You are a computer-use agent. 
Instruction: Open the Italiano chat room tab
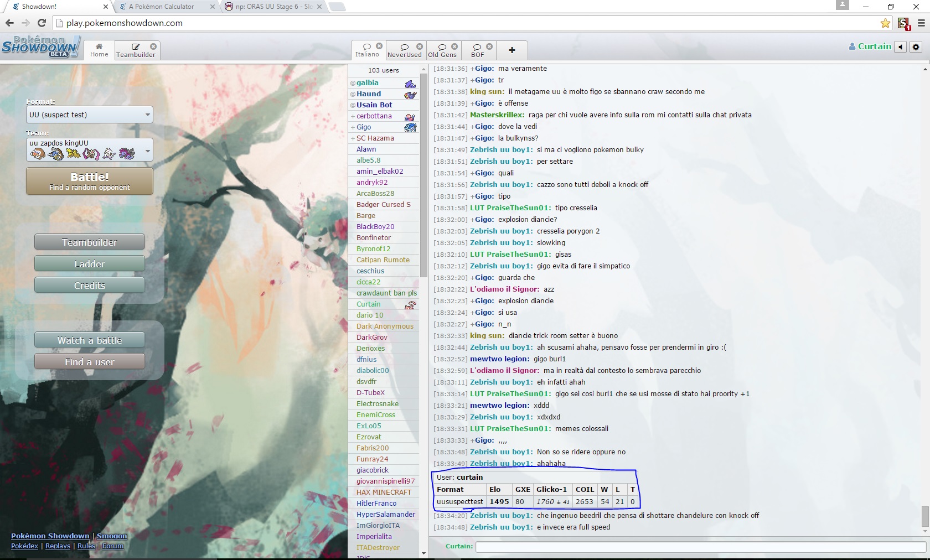coord(368,50)
